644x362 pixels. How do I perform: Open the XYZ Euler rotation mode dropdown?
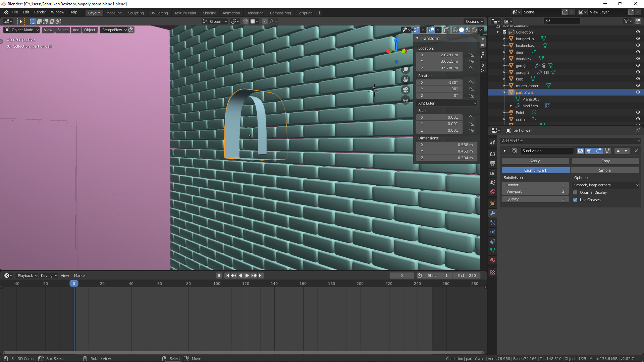point(447,103)
